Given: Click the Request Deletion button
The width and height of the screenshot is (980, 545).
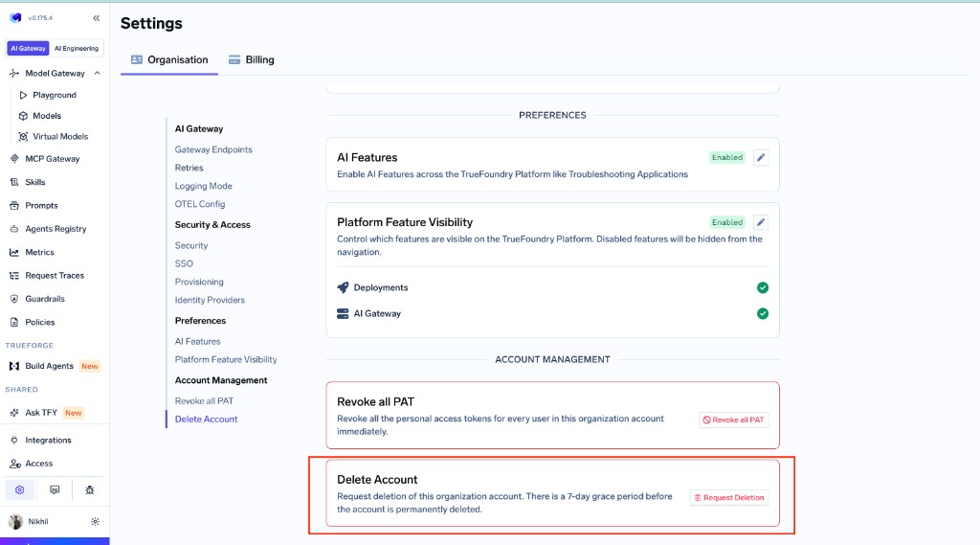Looking at the screenshot, I should 728,497.
